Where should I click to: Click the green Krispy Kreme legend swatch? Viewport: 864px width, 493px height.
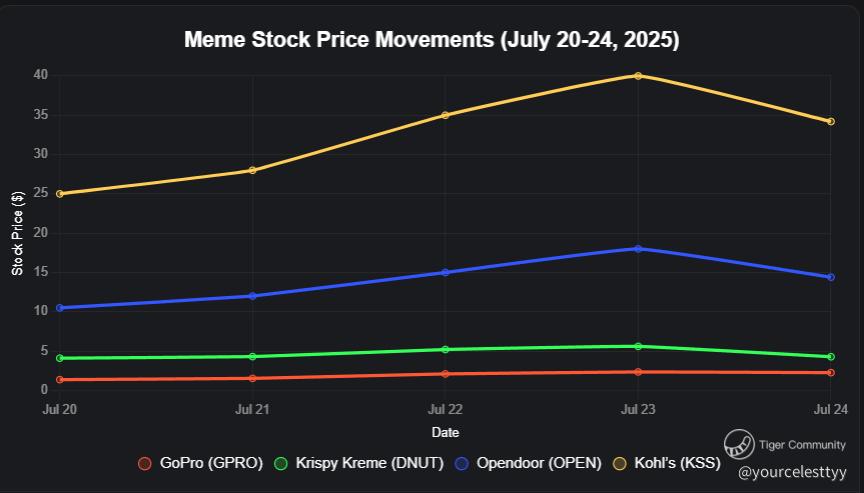click(x=281, y=463)
